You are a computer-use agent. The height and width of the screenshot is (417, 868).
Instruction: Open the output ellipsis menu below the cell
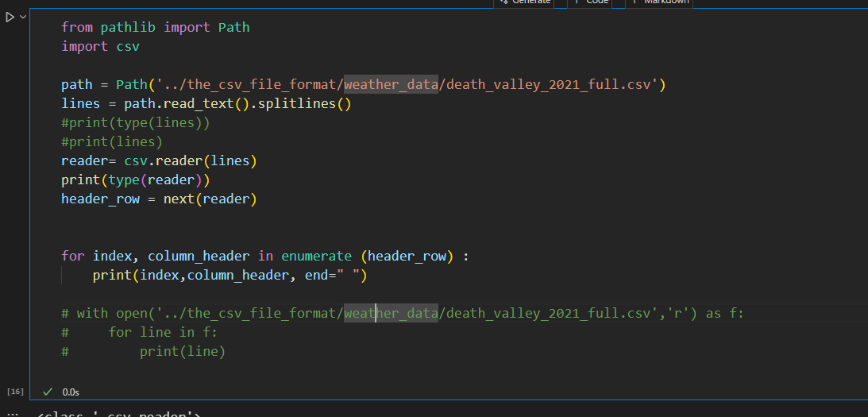click(x=14, y=415)
